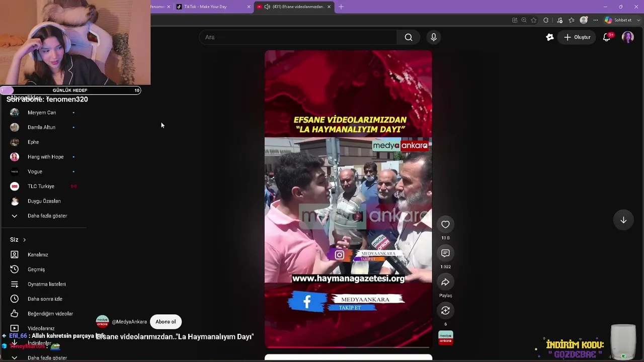Click the grid-with-plus icon in the address bar
Image resolution: width=644 pixels, height=362 pixels.
[515, 20]
